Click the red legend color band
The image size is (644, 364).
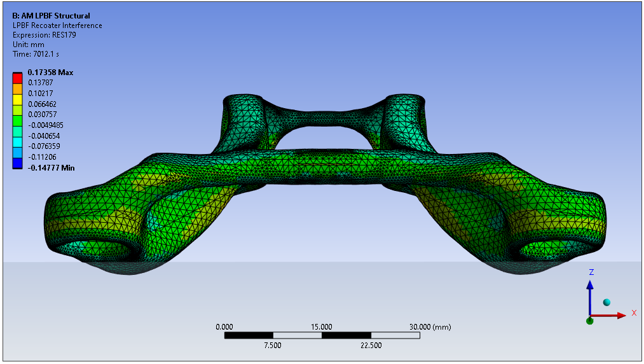click(x=17, y=78)
